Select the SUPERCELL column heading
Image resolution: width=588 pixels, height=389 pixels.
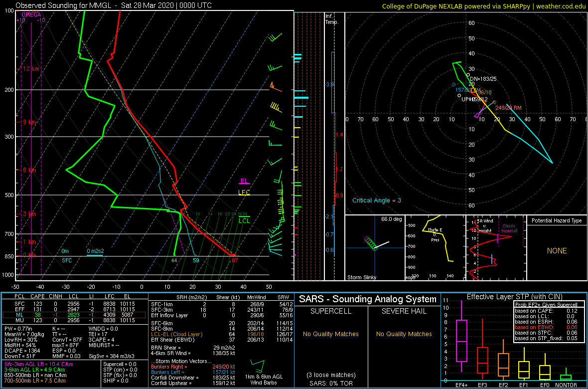330,311
